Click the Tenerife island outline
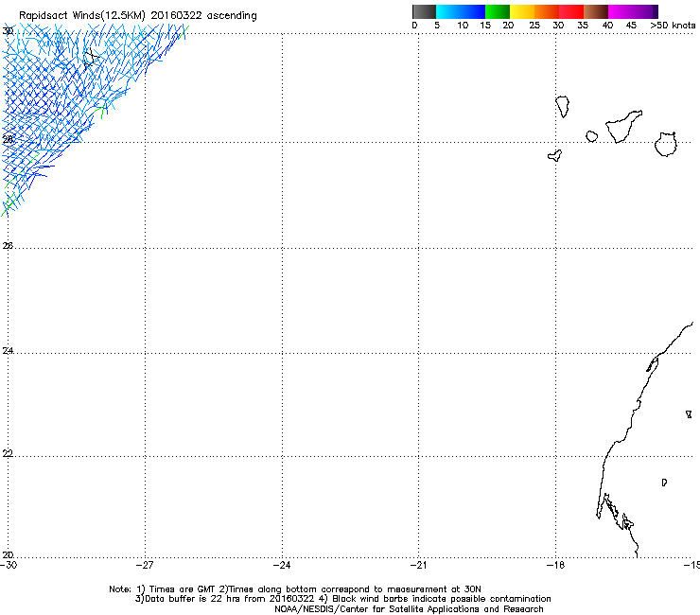This screenshot has height=615, width=700. tap(623, 127)
